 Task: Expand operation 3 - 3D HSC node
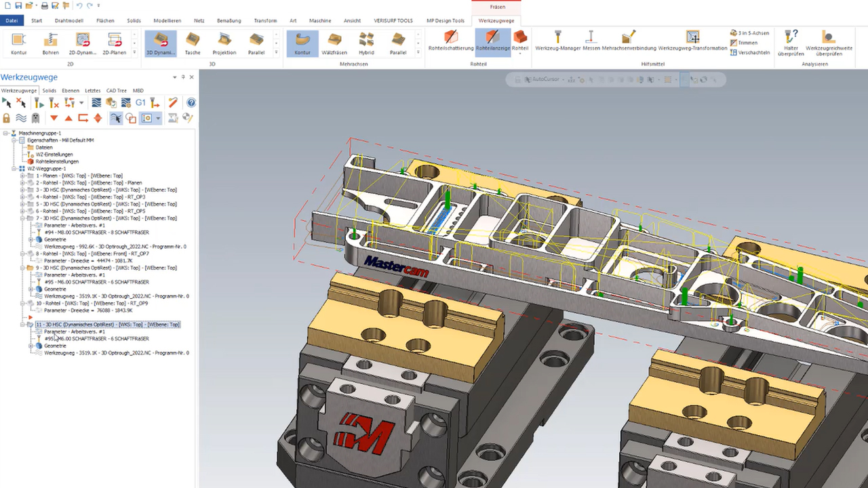22,190
